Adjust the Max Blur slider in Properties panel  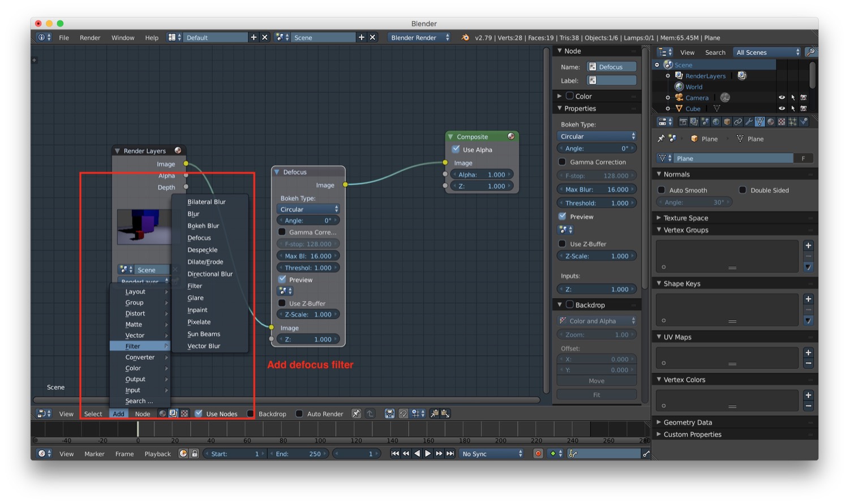(x=597, y=189)
